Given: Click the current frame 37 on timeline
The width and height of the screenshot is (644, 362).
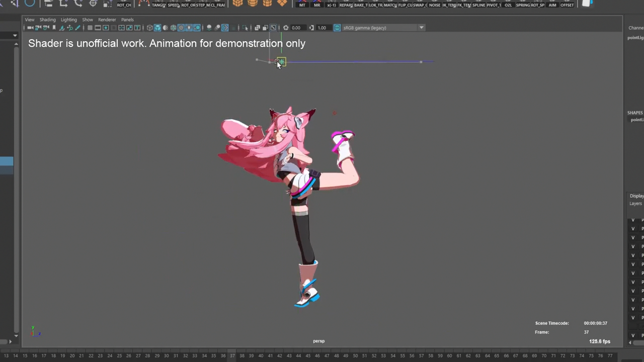Looking at the screenshot, I should [232, 355].
